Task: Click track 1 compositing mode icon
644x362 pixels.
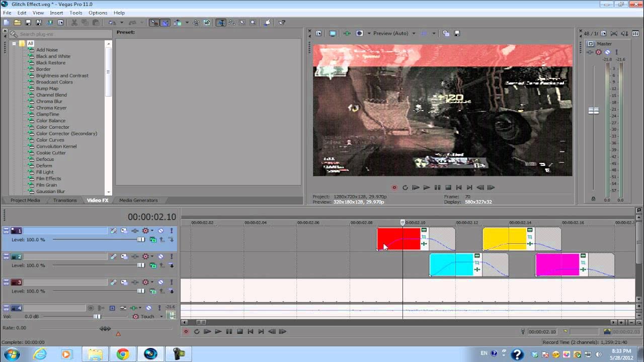Action: click(153, 240)
